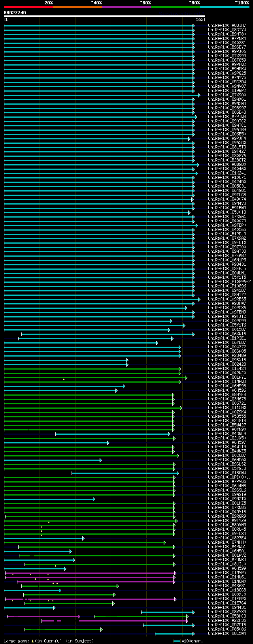Image resolution: width=253 pixels, height=644 pixels.
Task: Open hit UniRef100_Q8L5W4
Action: click(227, 634)
